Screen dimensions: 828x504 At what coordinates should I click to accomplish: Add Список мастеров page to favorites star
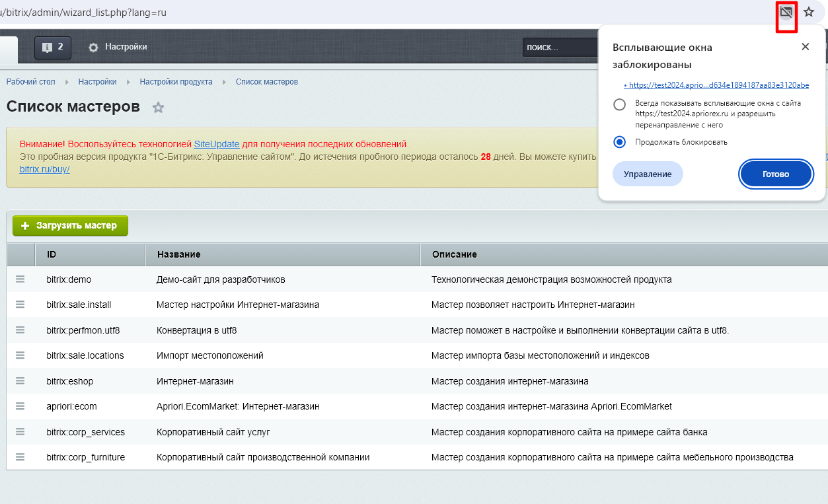coord(158,108)
